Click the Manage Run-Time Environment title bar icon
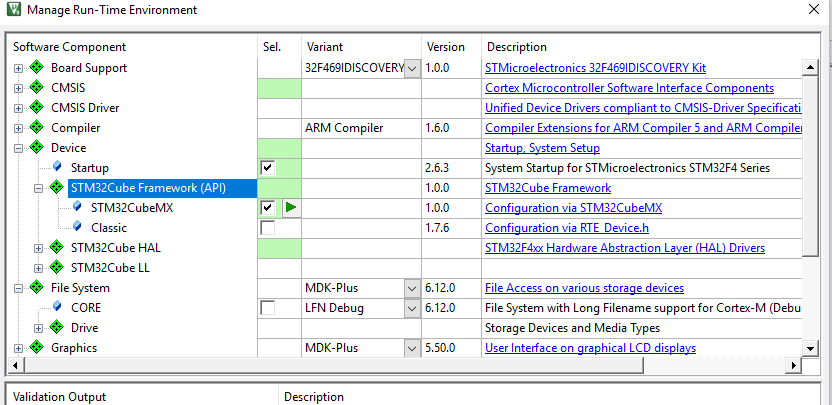Image resolution: width=832 pixels, height=405 pixels. 13,10
